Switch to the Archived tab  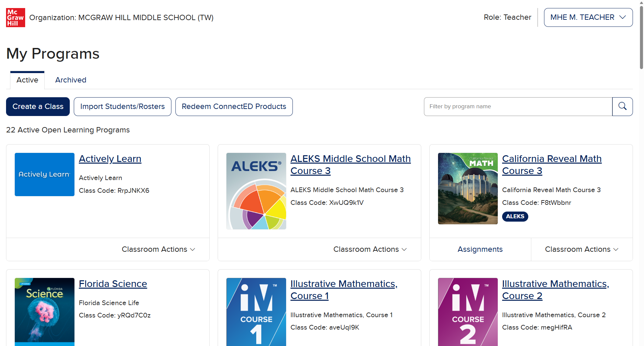(x=71, y=80)
